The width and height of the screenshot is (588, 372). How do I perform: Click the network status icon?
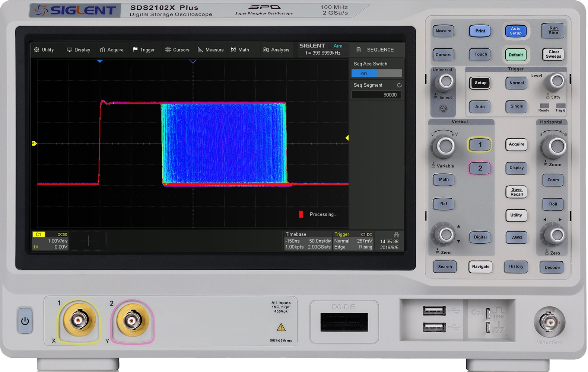[x=397, y=235]
